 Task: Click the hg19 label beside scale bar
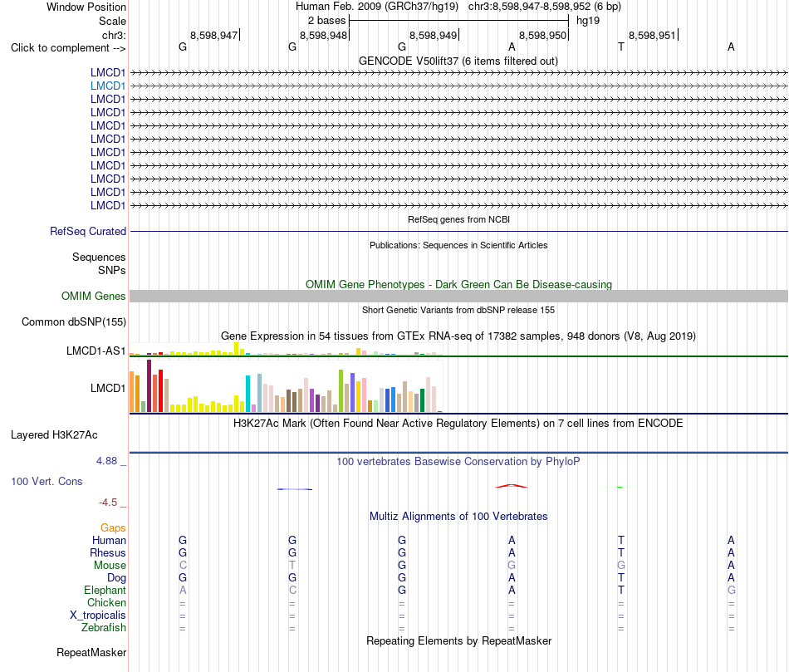click(x=588, y=21)
